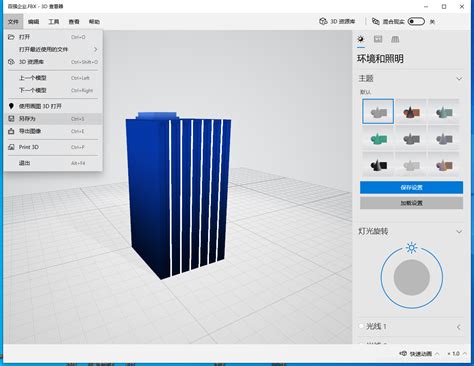This screenshot has width=474, height=366.
Task: Toggle the Light 1 radio indicator
Action: pos(361,326)
